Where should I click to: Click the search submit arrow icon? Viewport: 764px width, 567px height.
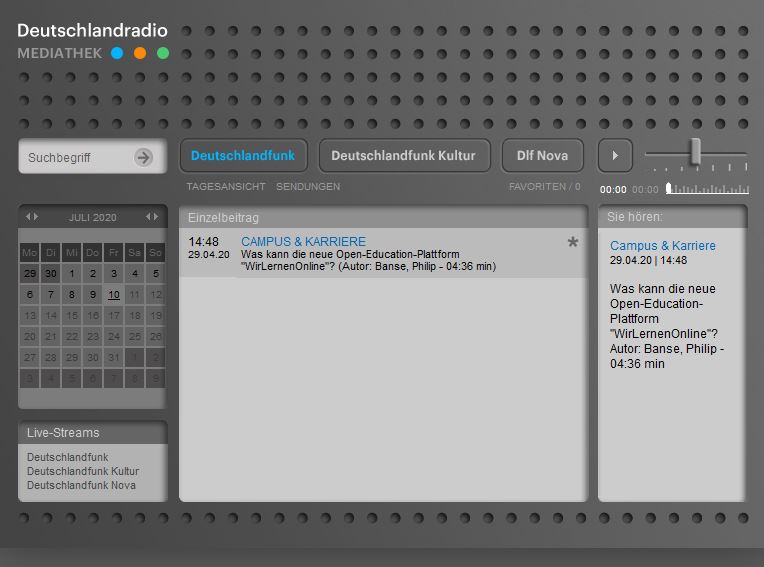[144, 157]
